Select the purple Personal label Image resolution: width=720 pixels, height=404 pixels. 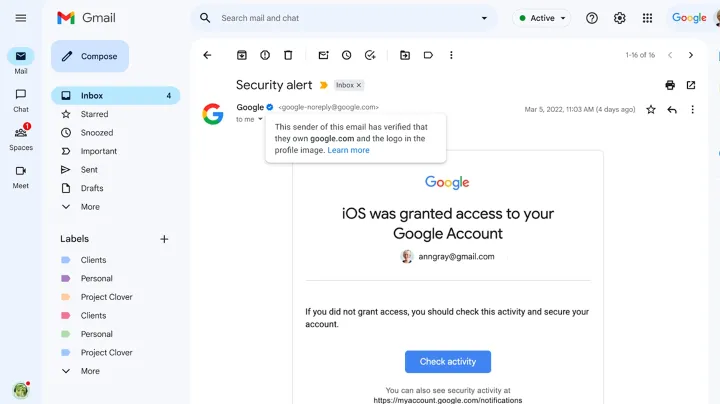pos(97,278)
